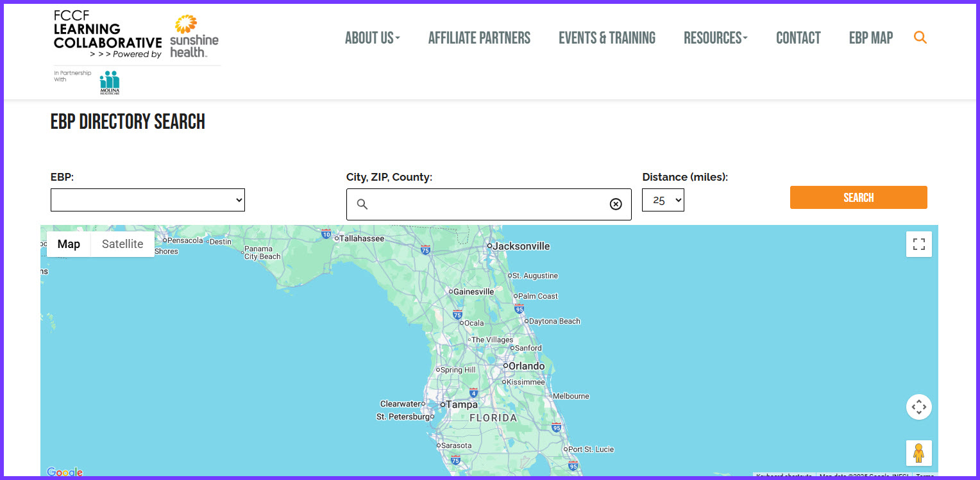Screen dimensions: 980x480
Task: Click Orlando label on the map
Action: [527, 367]
